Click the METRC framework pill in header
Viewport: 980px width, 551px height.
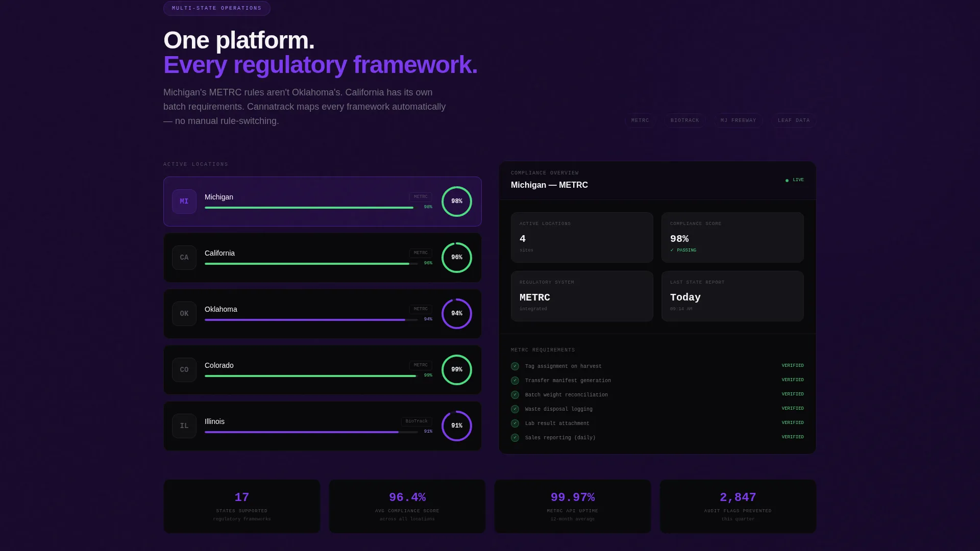(640, 120)
